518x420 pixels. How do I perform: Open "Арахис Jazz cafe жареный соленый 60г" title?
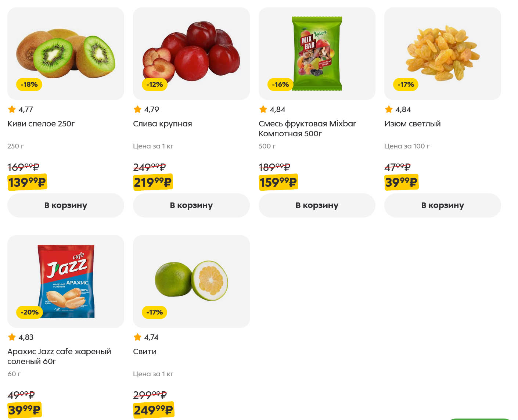[x=59, y=356]
